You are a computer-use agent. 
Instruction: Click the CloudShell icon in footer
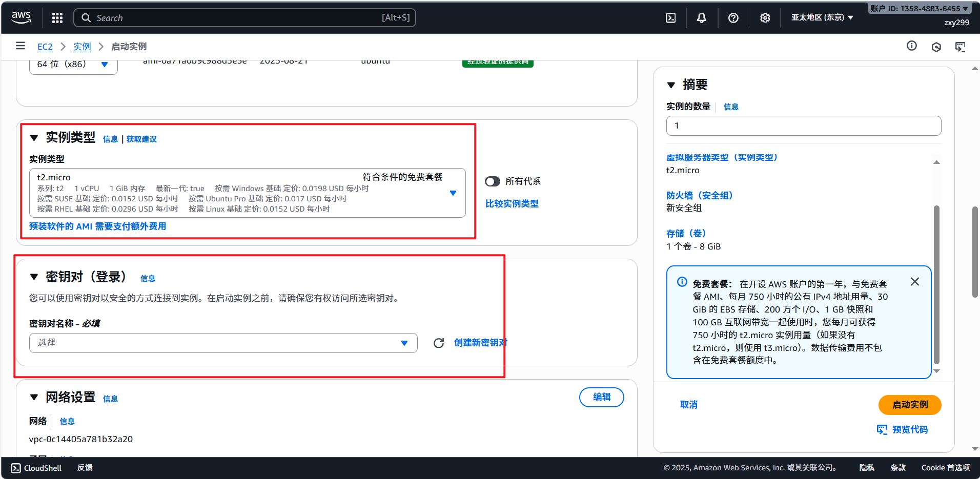(x=16, y=468)
